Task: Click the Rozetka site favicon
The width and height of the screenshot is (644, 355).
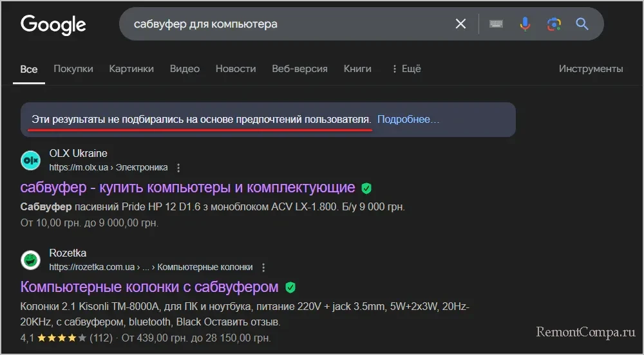Action: click(x=30, y=260)
